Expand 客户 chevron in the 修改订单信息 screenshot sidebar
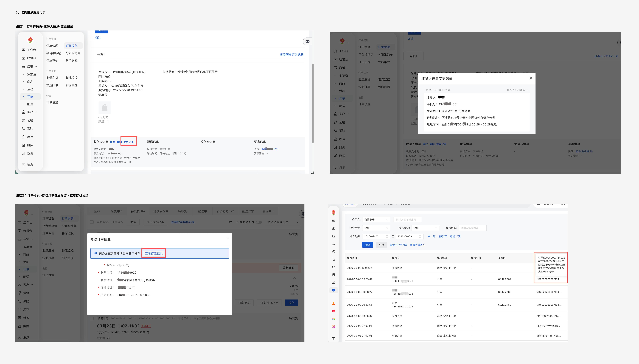The image size is (639, 364). (x=32, y=285)
